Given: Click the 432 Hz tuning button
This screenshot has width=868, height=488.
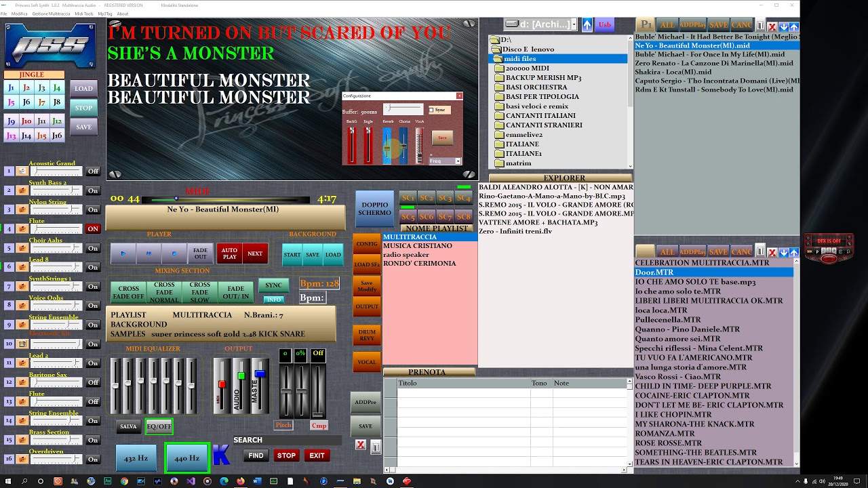Looking at the screenshot, I should tap(136, 458).
